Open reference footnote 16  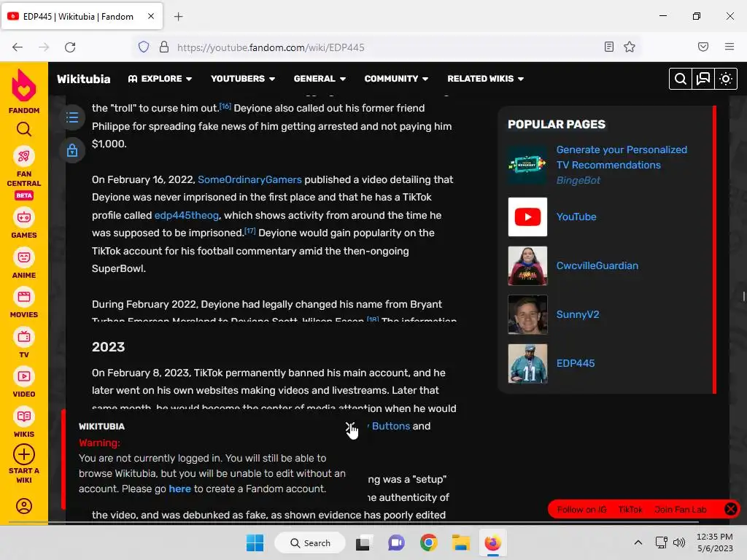(x=225, y=106)
